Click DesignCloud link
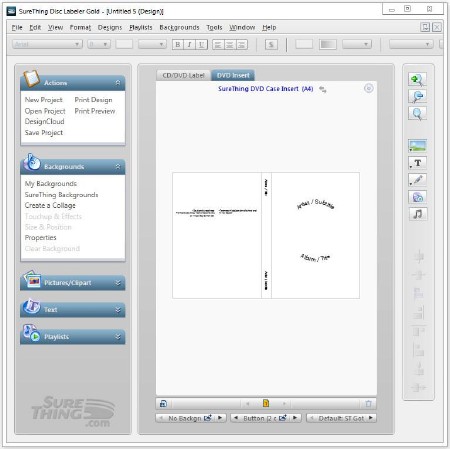 click(44, 122)
